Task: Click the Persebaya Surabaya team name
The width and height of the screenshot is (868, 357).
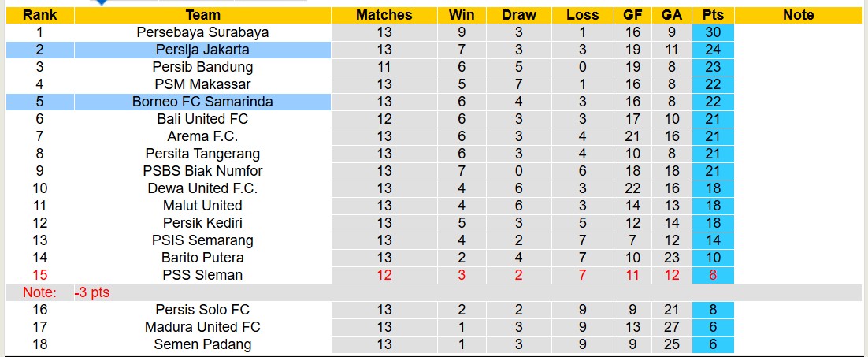Action: click(202, 32)
